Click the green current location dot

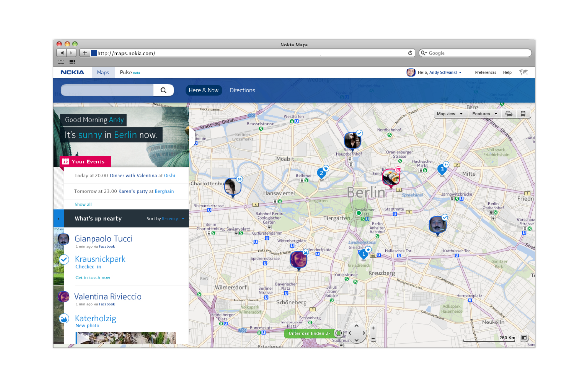coord(358,213)
